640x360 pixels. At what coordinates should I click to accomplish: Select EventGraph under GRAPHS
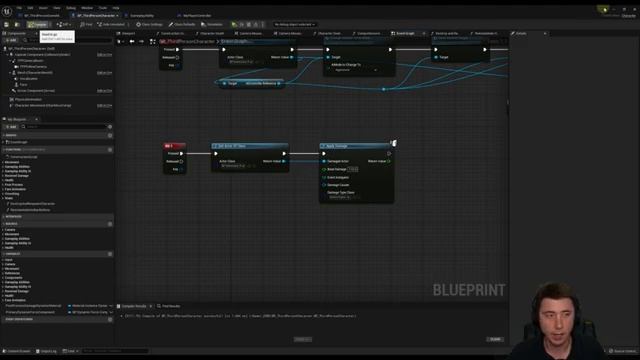click(18, 142)
